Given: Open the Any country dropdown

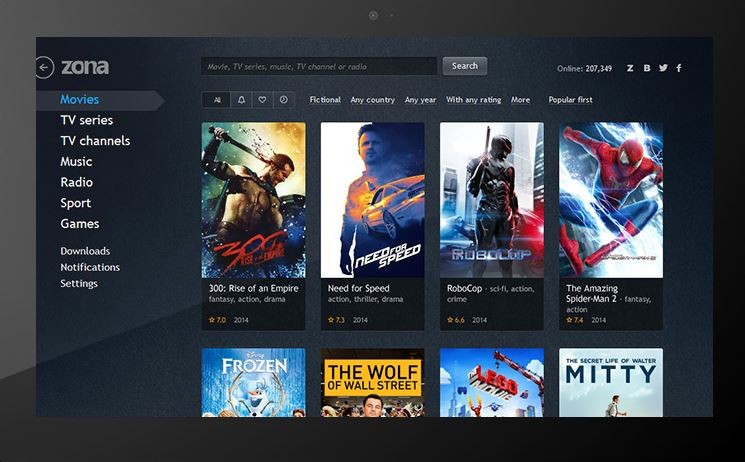Looking at the screenshot, I should tap(372, 100).
